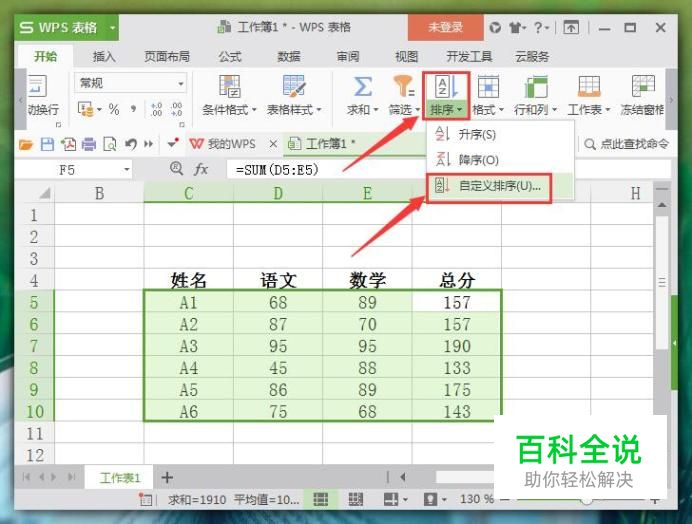Select the 工作表1 sheet tab
Viewport: 692px width, 524px height.
coord(119,478)
